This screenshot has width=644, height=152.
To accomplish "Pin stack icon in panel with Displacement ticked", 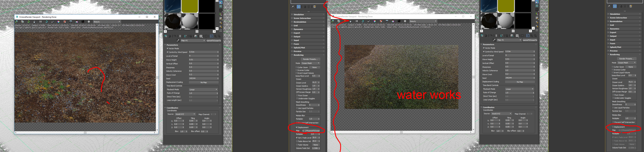I will (293, 7).
